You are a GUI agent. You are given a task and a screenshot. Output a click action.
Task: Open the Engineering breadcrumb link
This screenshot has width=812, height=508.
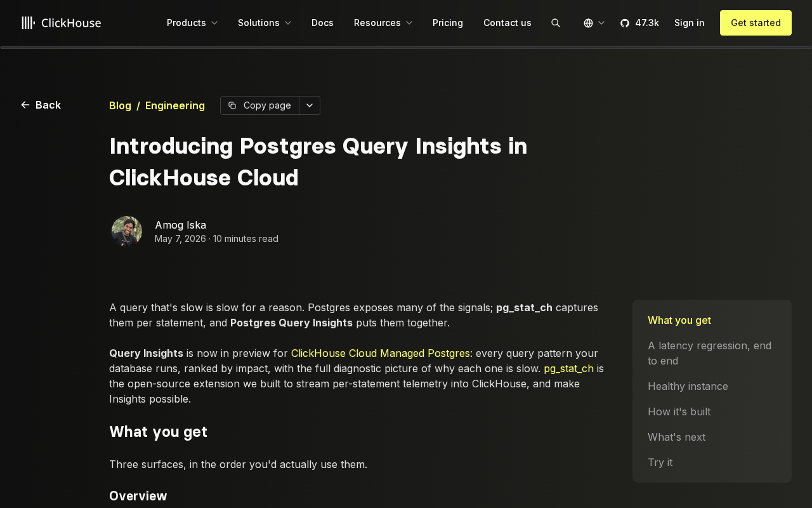coord(175,105)
